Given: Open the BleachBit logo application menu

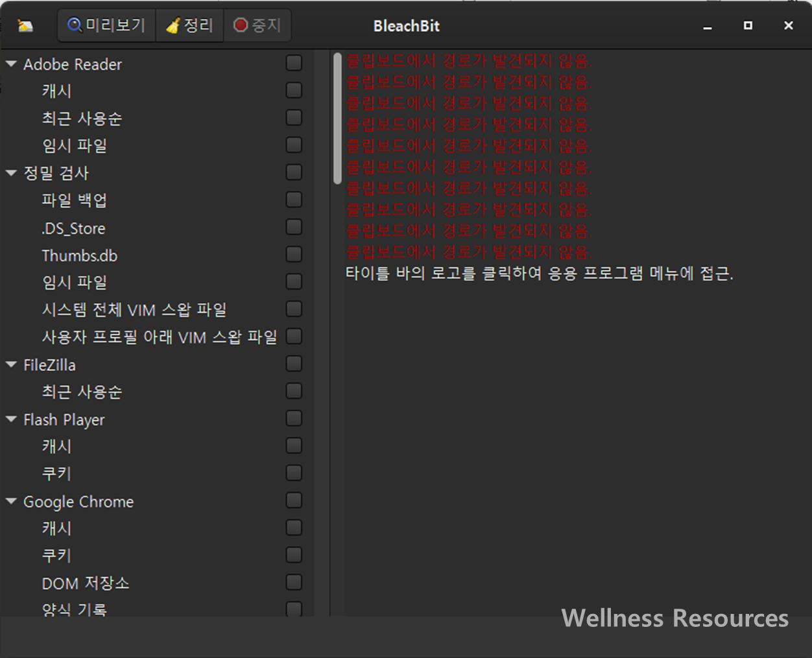Looking at the screenshot, I should (25, 26).
